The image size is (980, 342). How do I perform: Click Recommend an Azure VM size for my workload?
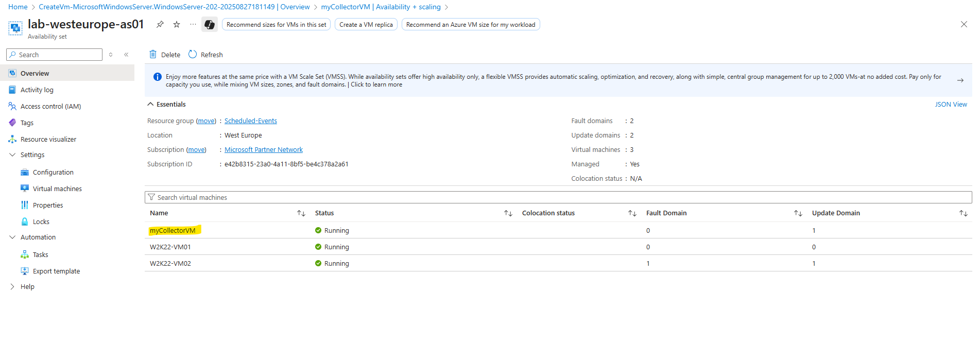(x=471, y=24)
